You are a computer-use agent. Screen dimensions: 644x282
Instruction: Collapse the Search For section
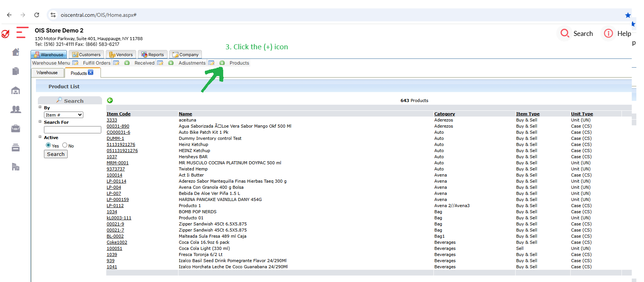(x=40, y=122)
